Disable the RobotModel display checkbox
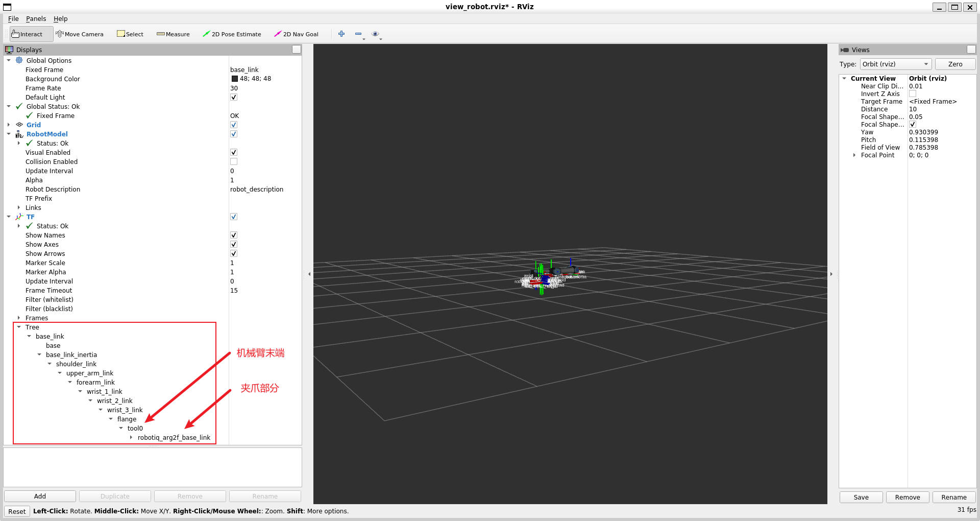This screenshot has width=980, height=521. point(234,134)
